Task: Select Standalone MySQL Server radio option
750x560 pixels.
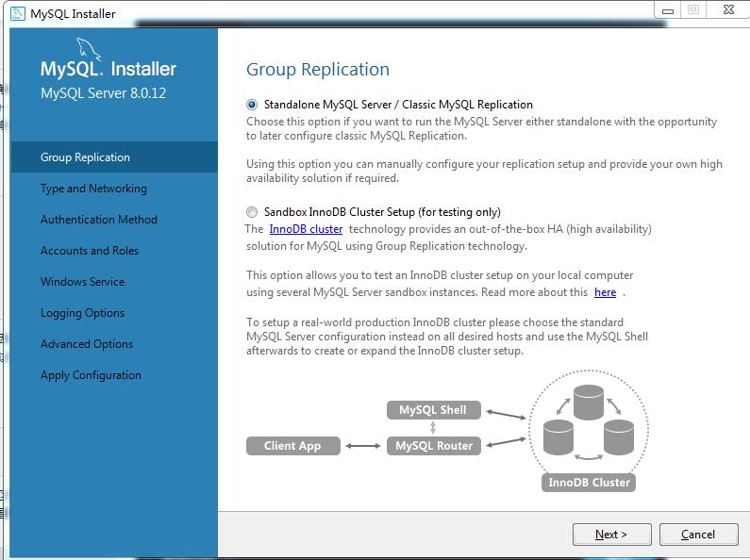Action: pos(252,105)
